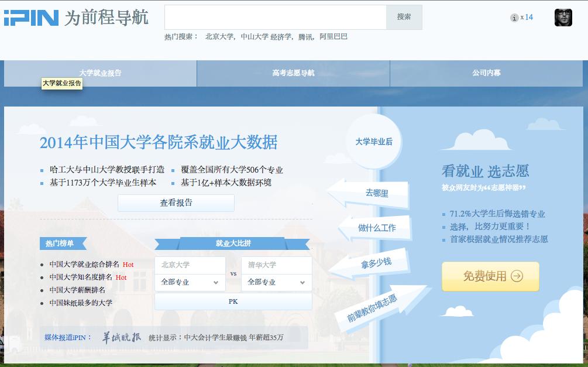Select hot search term 北京大学
The image size is (588, 367).
(x=219, y=37)
